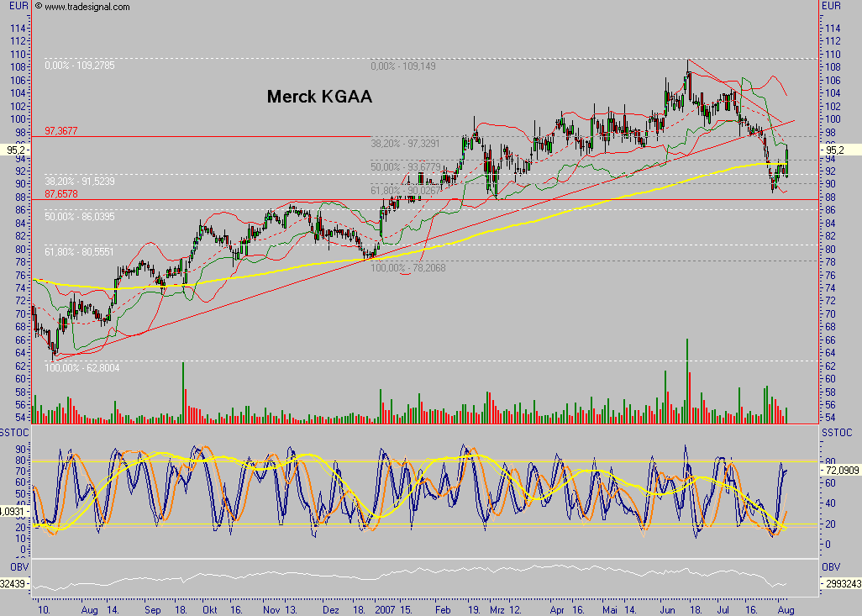Select the 38,20% - 91,5239 retracement label
Screen dimensions: 862x616
(80, 181)
